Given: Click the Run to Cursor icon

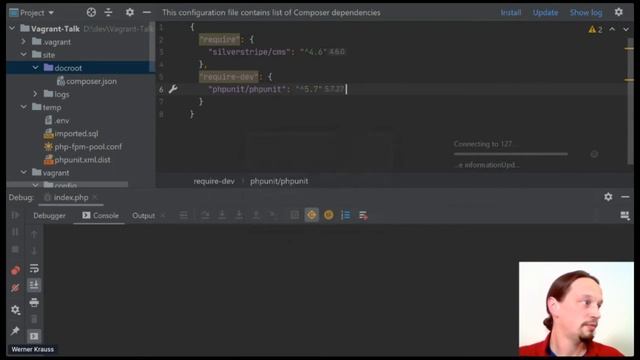Looking at the screenshot, I should pyautogui.click(x=273, y=215).
